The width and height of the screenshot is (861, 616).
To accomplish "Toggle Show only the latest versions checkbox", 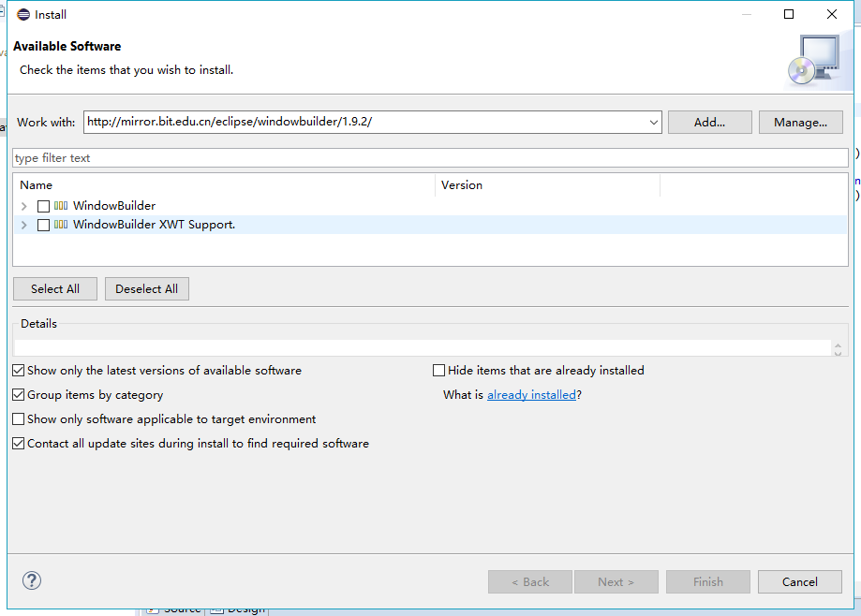I will tap(18, 371).
